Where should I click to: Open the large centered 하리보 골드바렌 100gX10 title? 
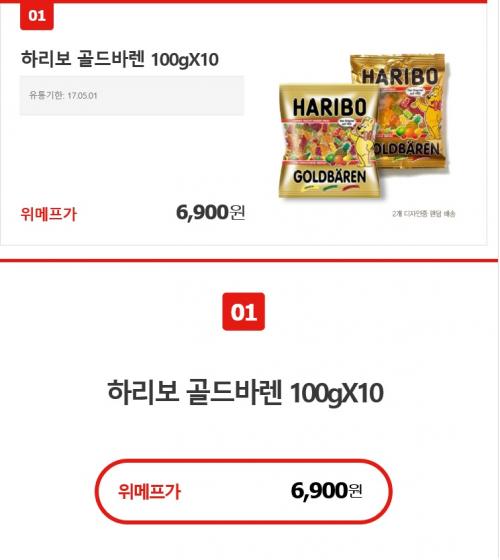click(x=245, y=392)
